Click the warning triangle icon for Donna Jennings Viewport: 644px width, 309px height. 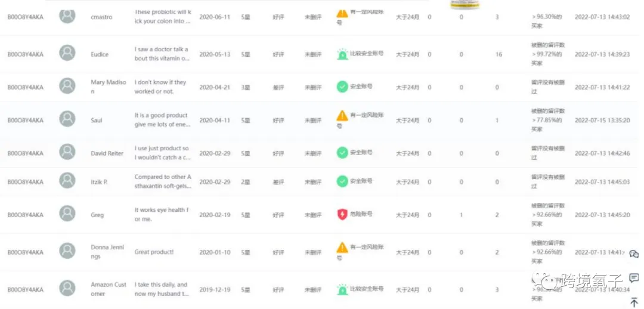click(x=342, y=248)
